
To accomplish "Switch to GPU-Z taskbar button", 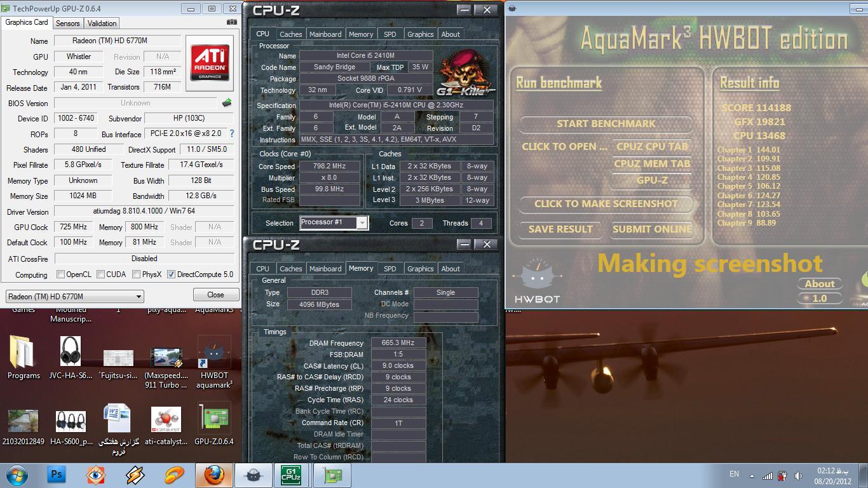I will coord(333,475).
